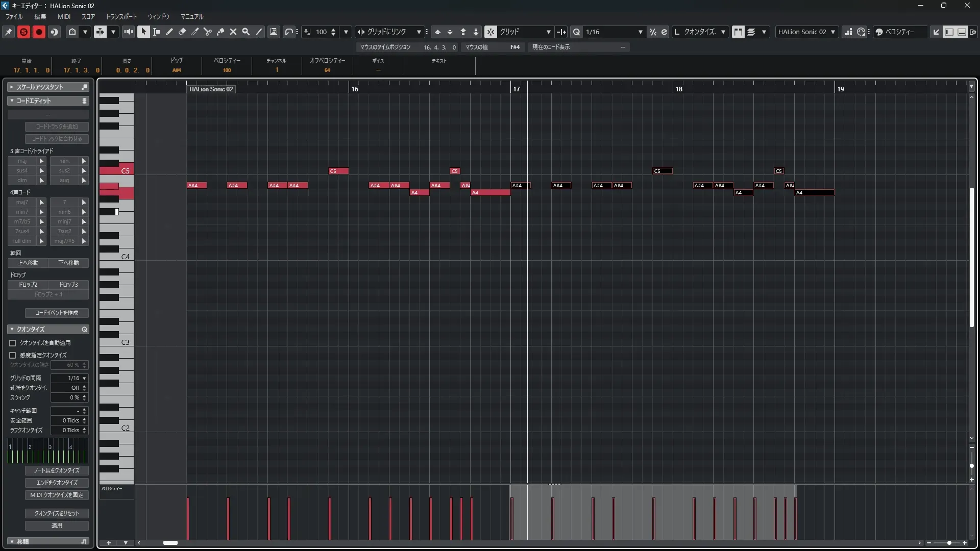Toggle the Record in editor button
Screen dimensions: 980x551
coord(39,32)
